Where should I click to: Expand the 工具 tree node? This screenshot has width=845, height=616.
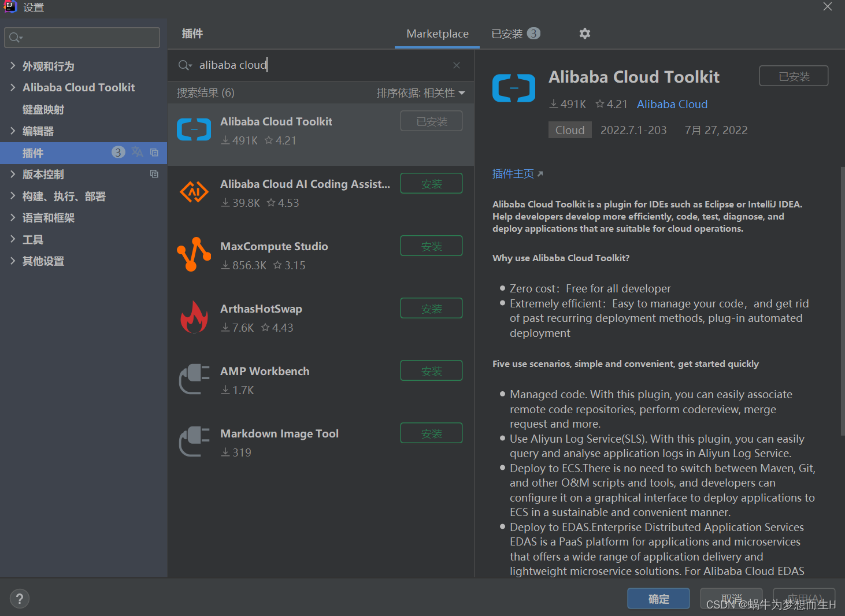coord(13,239)
